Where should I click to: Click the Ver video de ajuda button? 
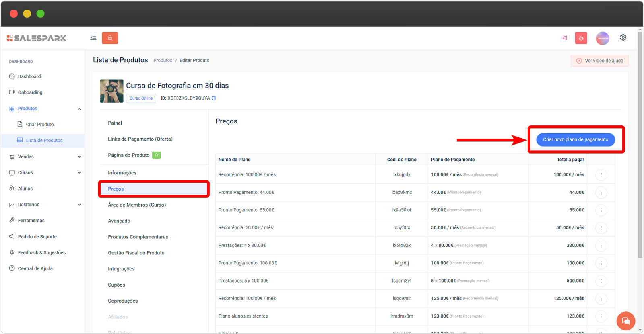pyautogui.click(x=599, y=61)
